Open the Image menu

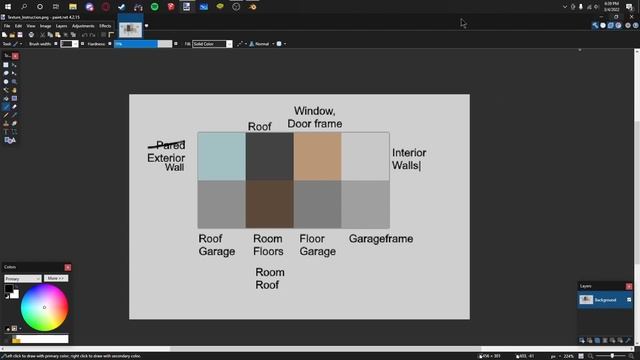45,26
